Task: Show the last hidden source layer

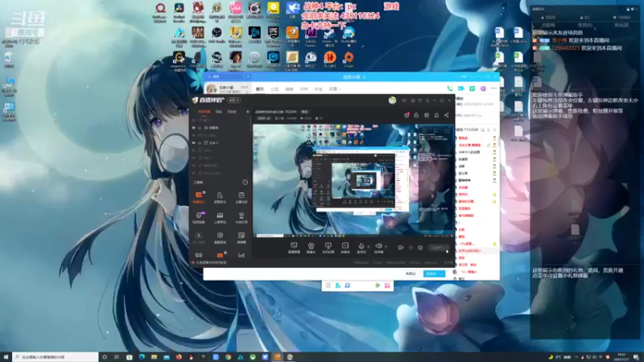Action: tap(194, 173)
